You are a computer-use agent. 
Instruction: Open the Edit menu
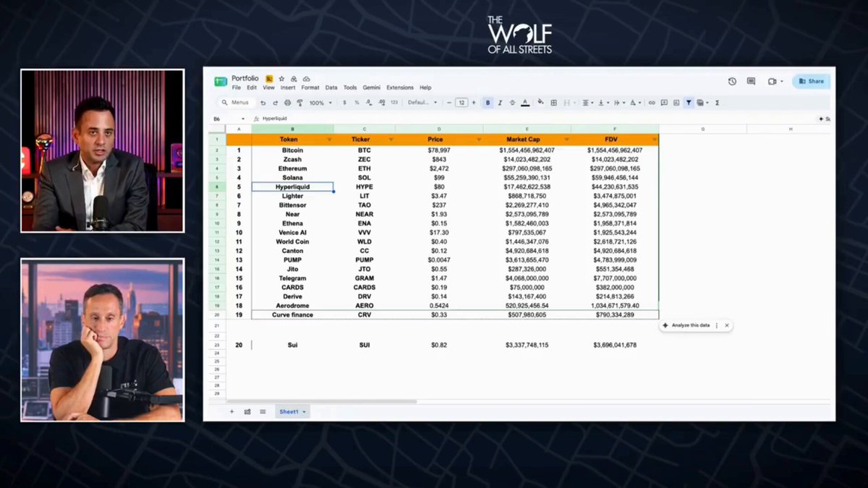(252, 87)
